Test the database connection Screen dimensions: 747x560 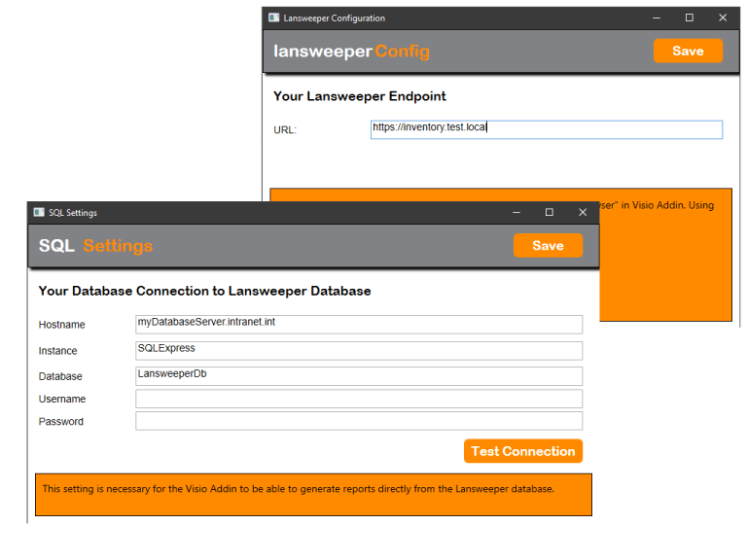tap(523, 451)
